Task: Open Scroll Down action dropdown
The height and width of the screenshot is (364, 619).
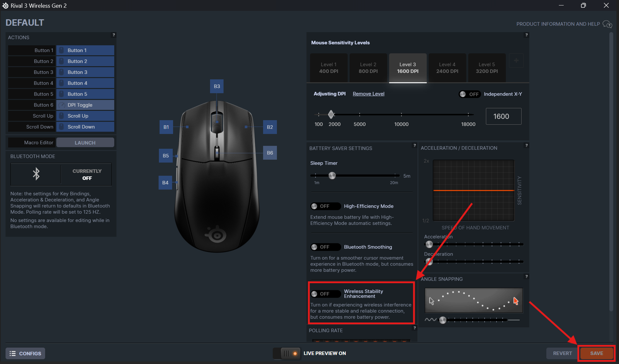Action: [x=85, y=127]
